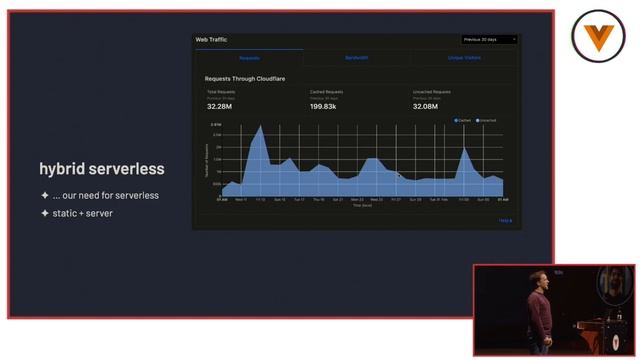Screen dimensions: 640x360
Task: Click the link below the chart
Action: pos(505,221)
